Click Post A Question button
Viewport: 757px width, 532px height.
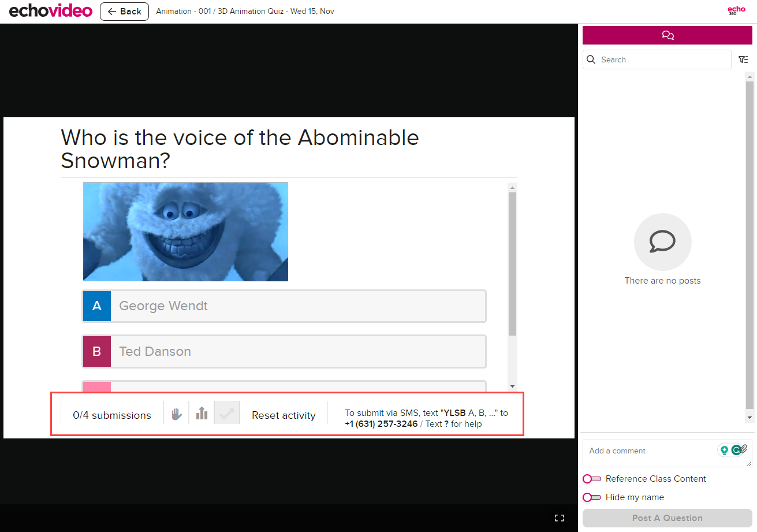coord(667,518)
